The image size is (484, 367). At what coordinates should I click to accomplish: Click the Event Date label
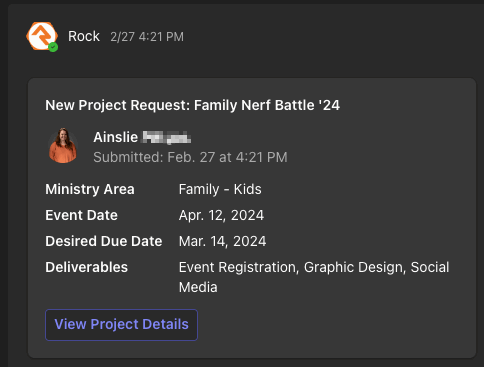(x=81, y=215)
